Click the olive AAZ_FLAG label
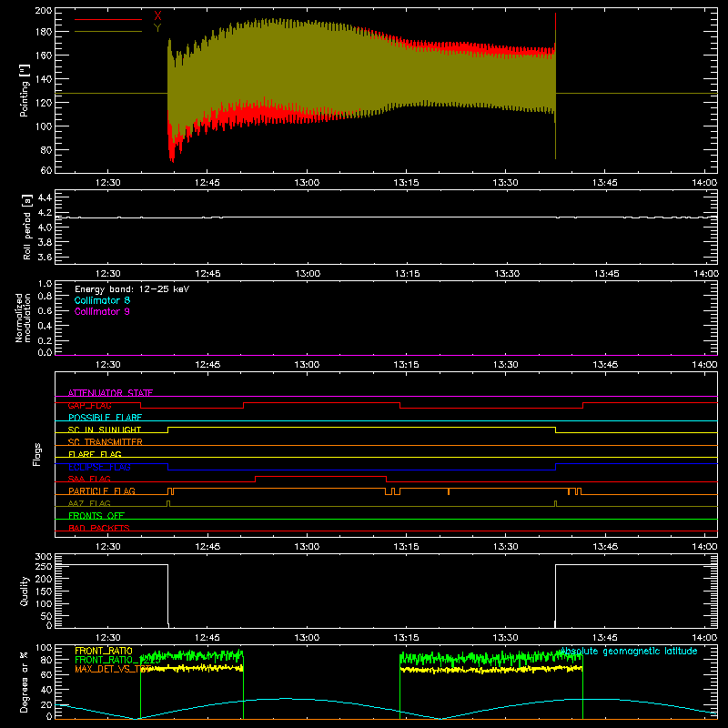 [89, 503]
